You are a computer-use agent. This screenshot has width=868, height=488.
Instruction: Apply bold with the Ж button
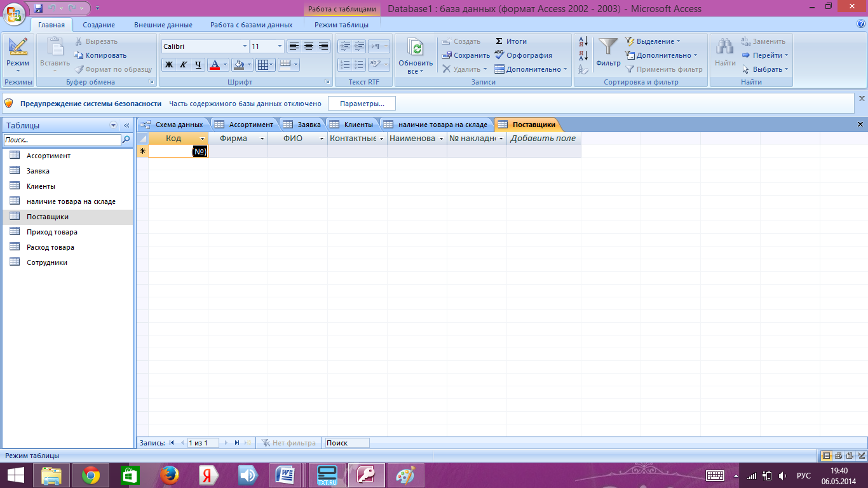click(x=169, y=65)
